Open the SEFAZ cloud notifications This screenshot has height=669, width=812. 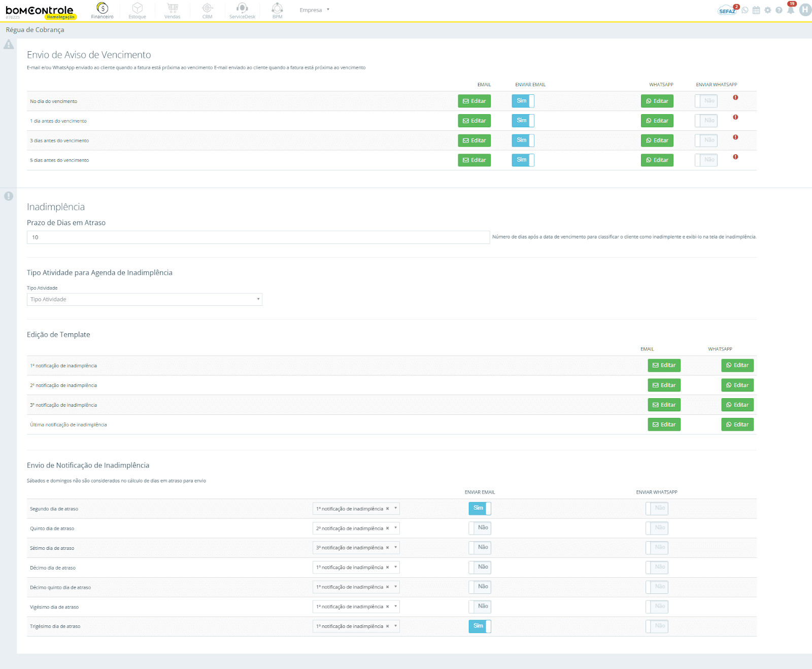pyautogui.click(x=728, y=10)
